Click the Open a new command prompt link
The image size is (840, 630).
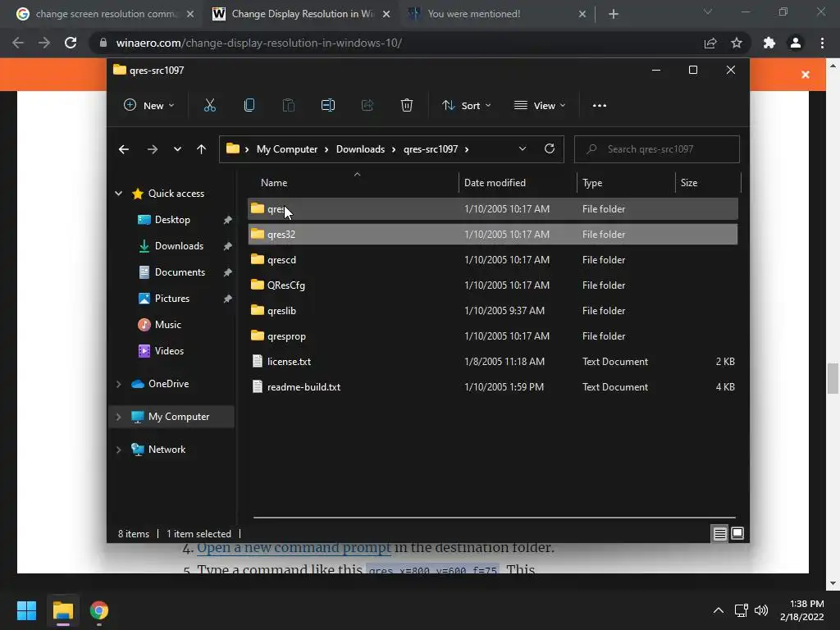tap(294, 547)
